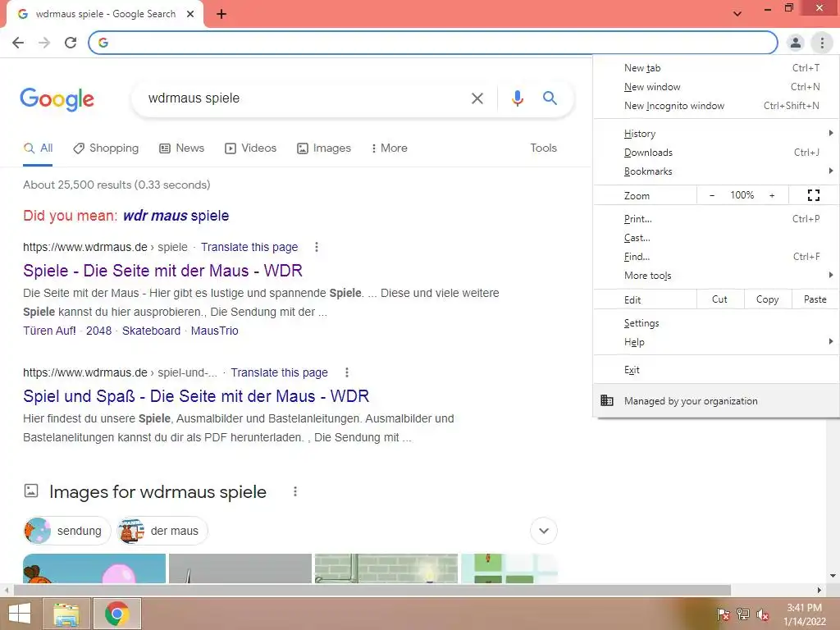Click the muted volume tray icon
840x630 pixels.
(763, 614)
